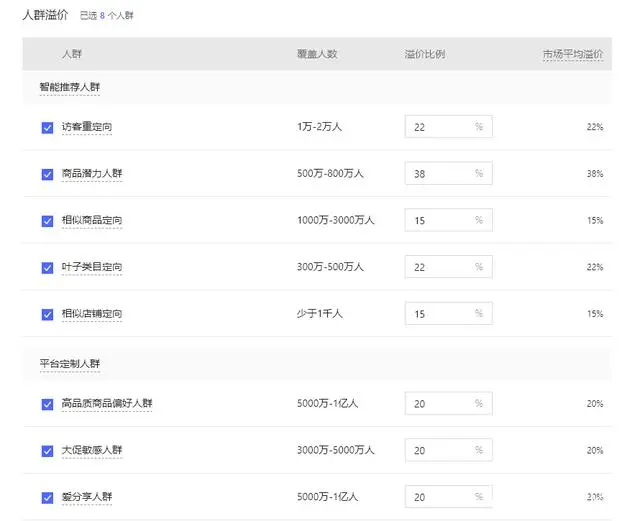
Task: Select the 相似店铺定向 premium input field
Action: coord(449,314)
